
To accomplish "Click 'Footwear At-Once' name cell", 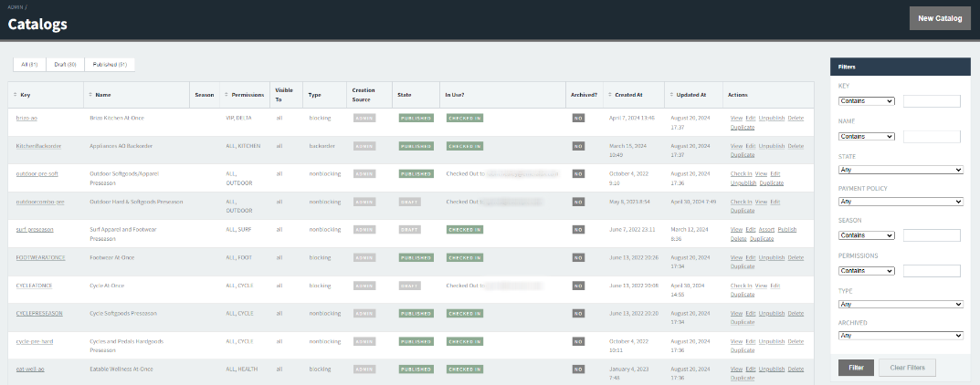I will 111,257.
